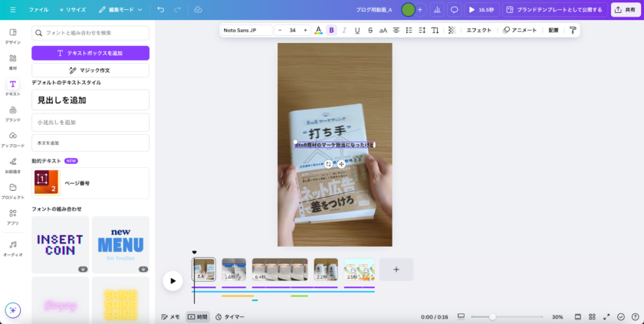Open the アップロード (Uploads) sidebar panel
Screen dimensions: 644x324
pyautogui.click(x=12, y=139)
